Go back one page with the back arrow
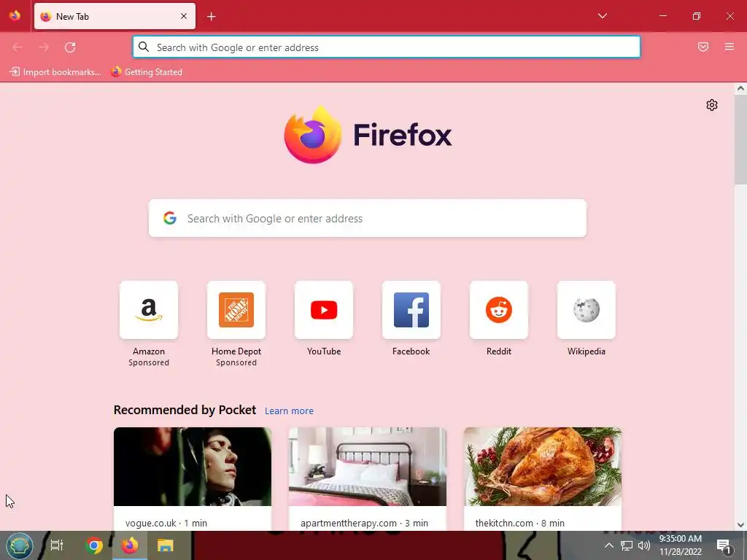Image resolution: width=747 pixels, height=560 pixels. [x=18, y=47]
